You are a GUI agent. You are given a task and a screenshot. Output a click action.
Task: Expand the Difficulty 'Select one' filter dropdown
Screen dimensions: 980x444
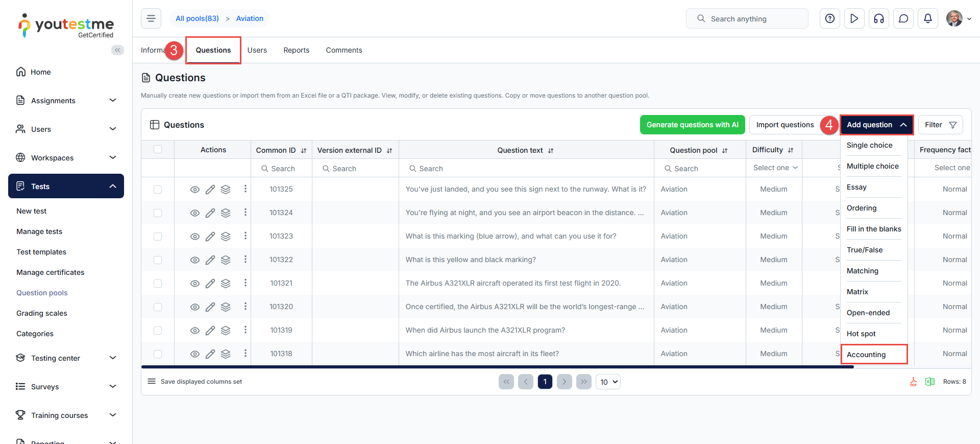coord(774,168)
